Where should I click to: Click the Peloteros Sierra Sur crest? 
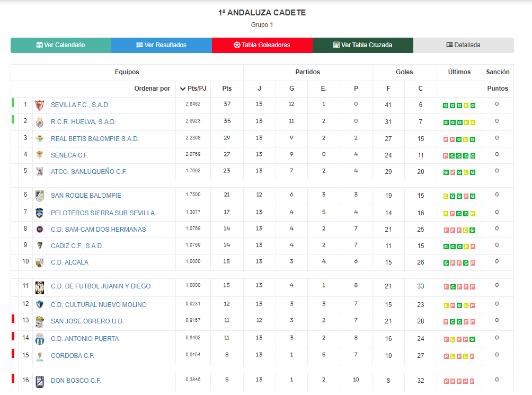[x=40, y=213]
